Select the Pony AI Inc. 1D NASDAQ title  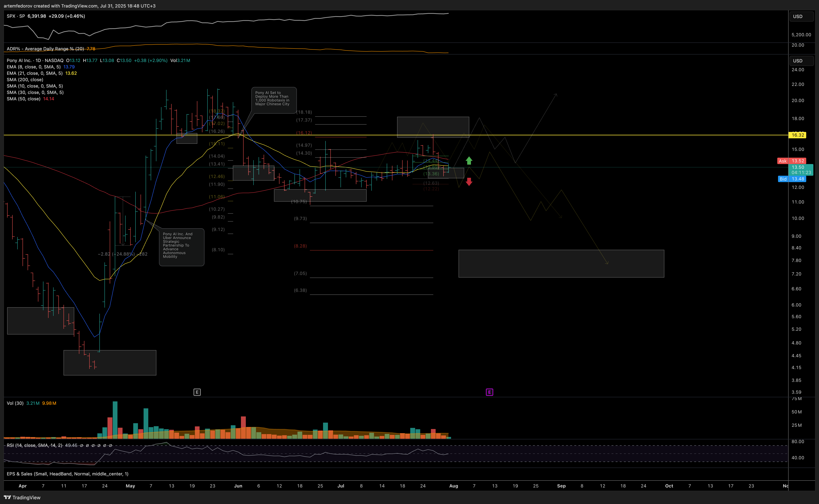coord(35,60)
